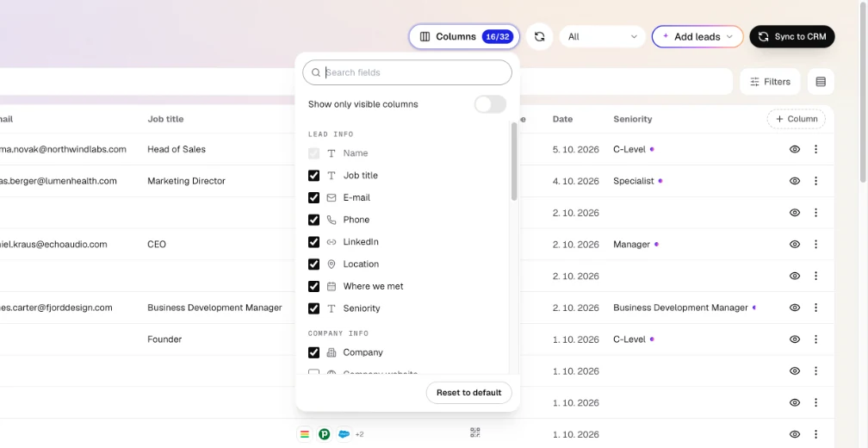Toggle eye icon for Head of Sales row
Viewport: 868px width, 448px height.
pyautogui.click(x=795, y=149)
